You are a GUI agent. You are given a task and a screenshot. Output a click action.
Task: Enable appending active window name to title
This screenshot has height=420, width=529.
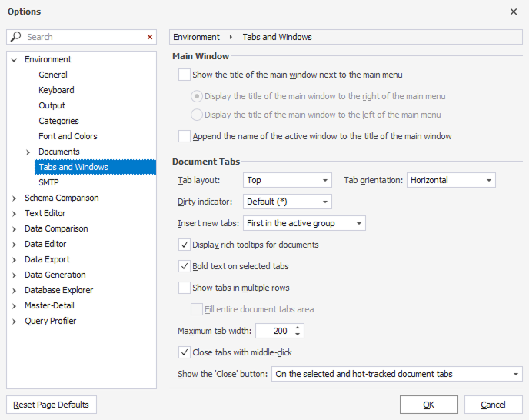185,136
